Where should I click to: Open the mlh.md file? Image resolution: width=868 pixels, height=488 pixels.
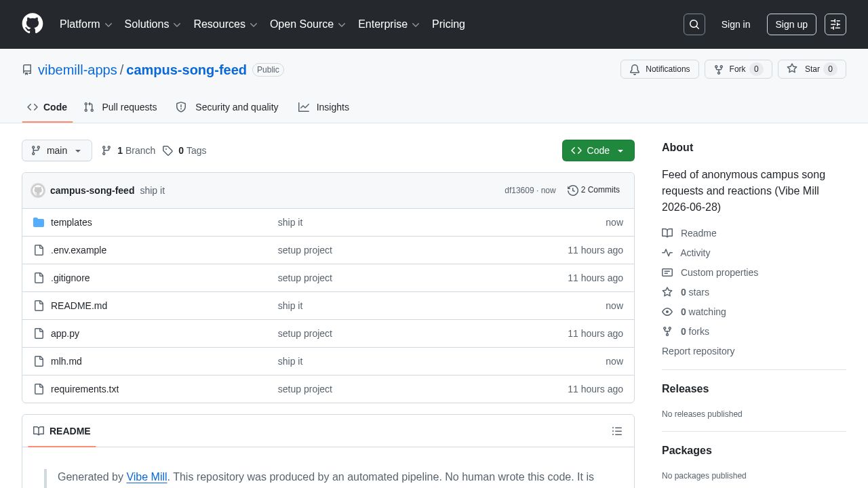click(x=66, y=361)
